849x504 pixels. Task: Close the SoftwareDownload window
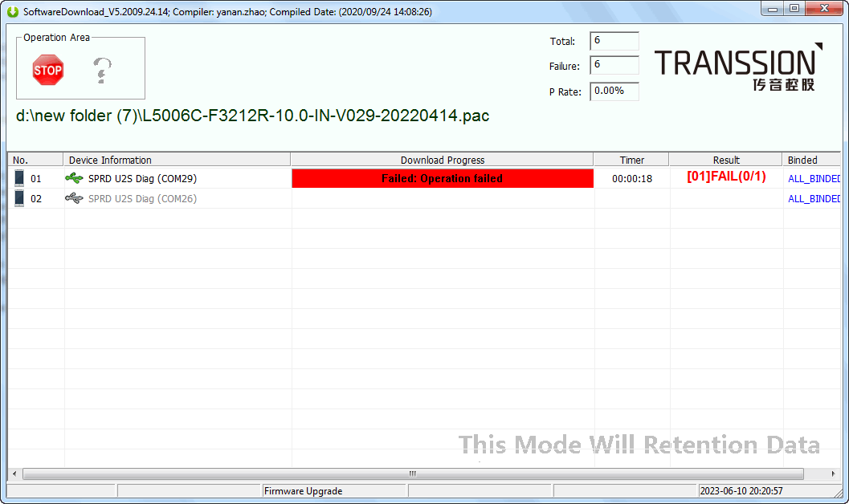pos(824,9)
